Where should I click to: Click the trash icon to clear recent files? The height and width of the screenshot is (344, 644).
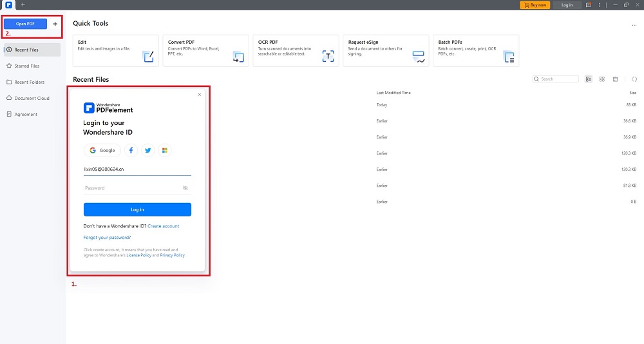(615, 79)
